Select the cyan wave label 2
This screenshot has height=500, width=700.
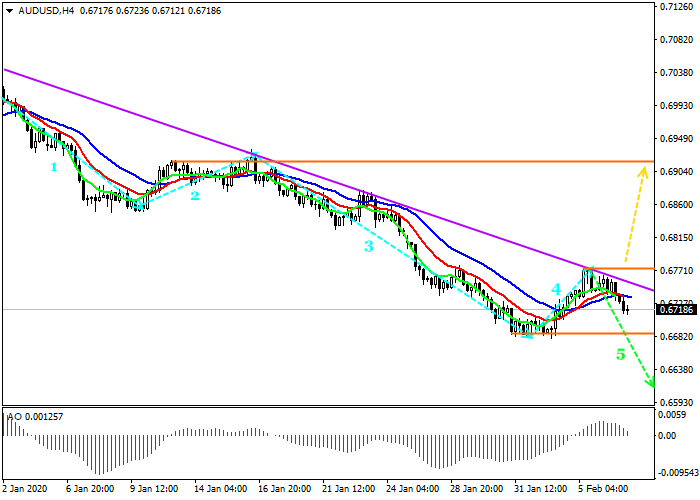195,196
